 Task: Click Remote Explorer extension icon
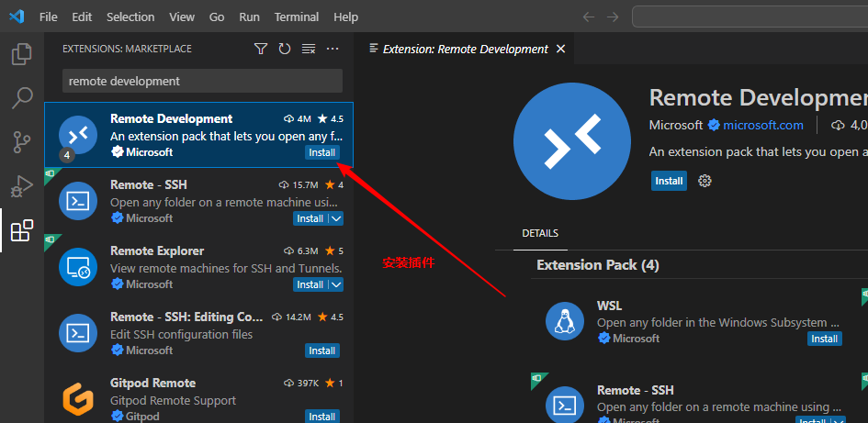78,267
